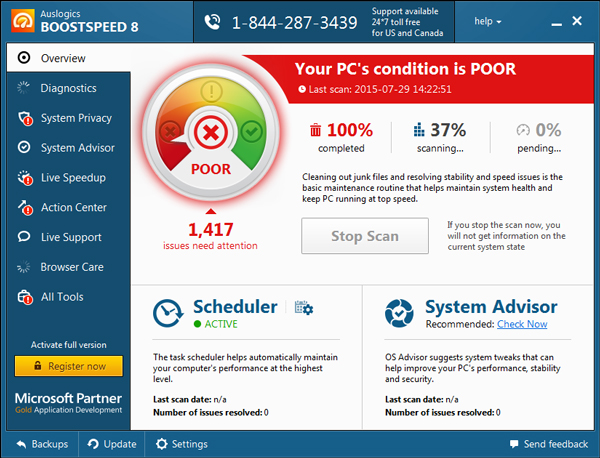Click the 1,417 issues count

pos(210,230)
